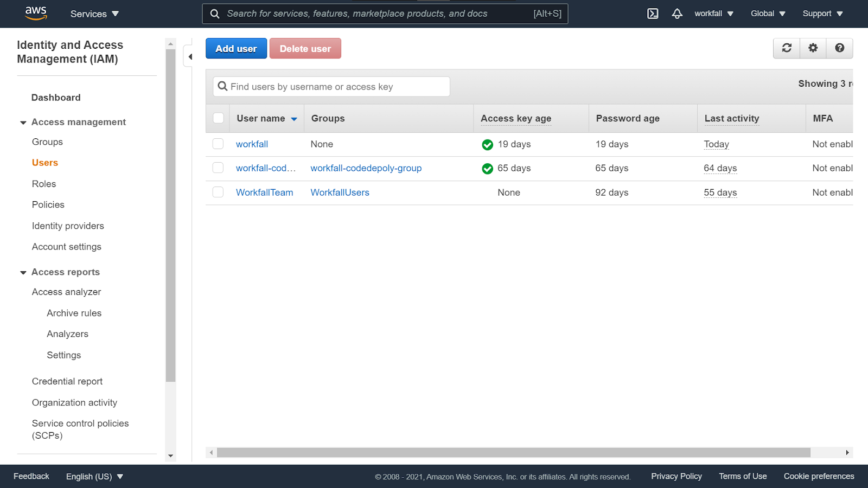
Task: Open table settings gear icon
Action: point(813,48)
